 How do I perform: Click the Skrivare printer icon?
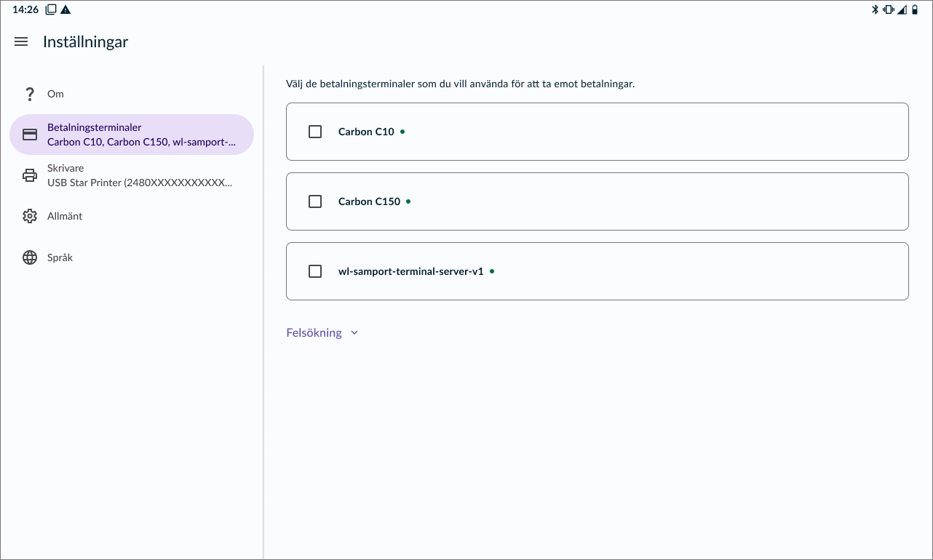(30, 175)
